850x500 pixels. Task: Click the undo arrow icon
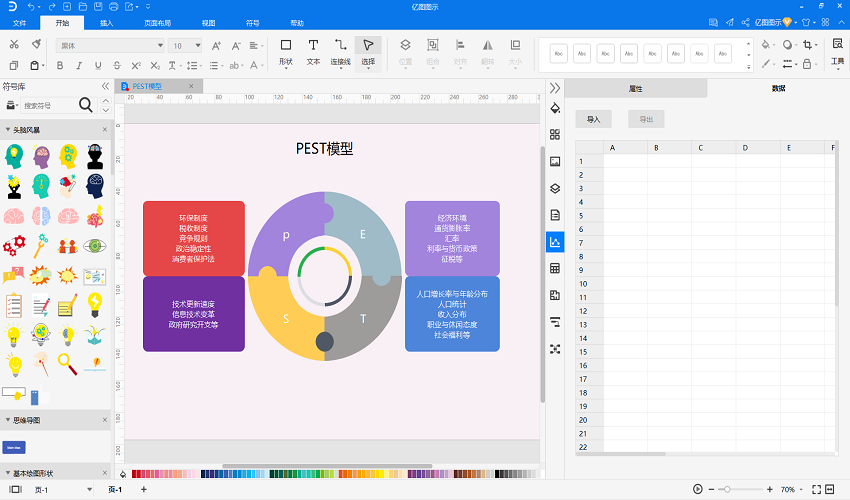(x=31, y=7)
